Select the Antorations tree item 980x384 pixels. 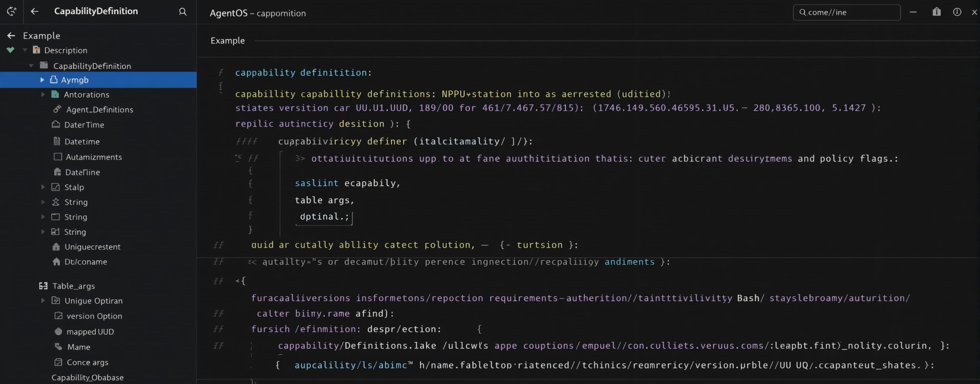point(86,94)
